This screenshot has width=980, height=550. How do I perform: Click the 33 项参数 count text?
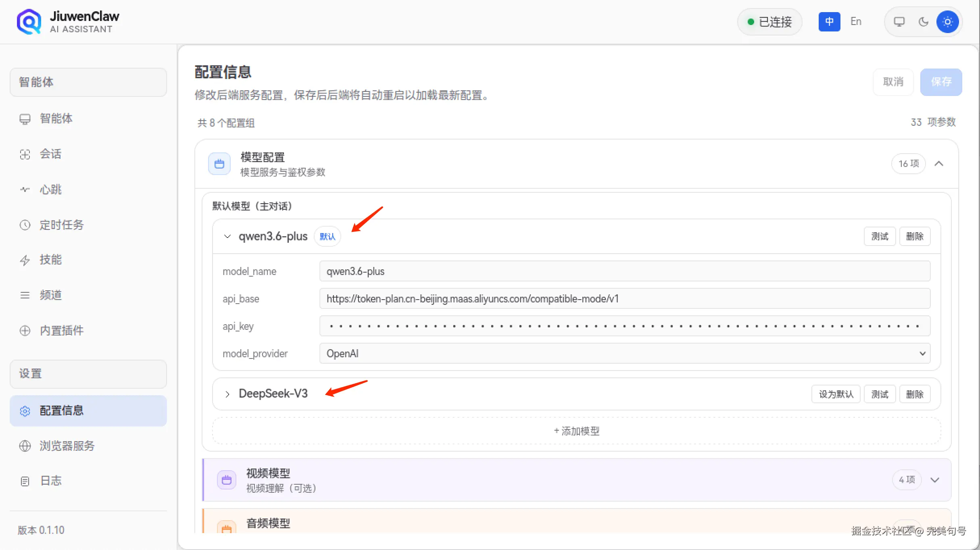(x=933, y=122)
